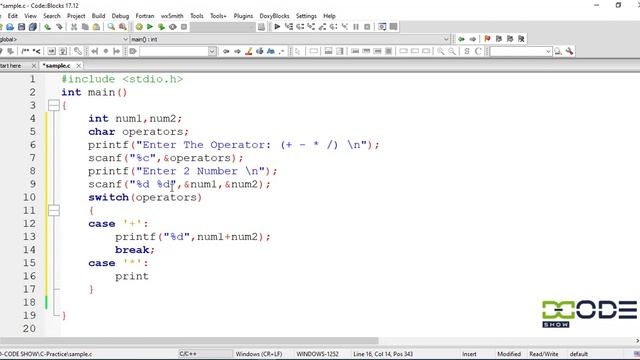This screenshot has width=640, height=360.
Task: Zoom out with the editor zoom icon
Action: [x=452, y=51]
